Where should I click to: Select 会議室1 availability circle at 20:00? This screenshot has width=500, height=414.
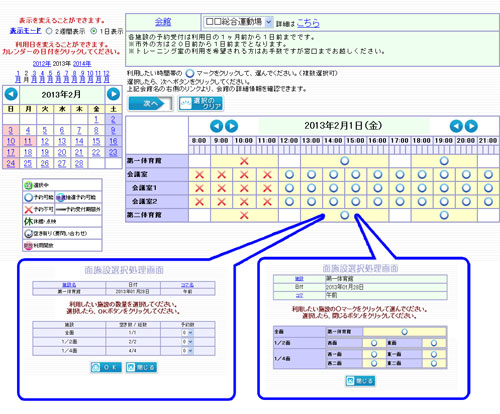(x=466, y=188)
